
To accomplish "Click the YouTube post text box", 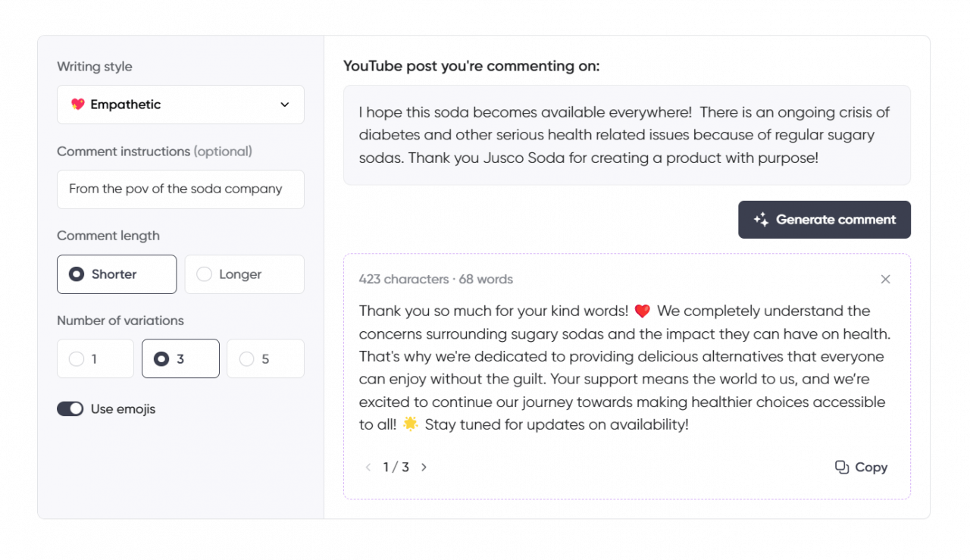I will pyautogui.click(x=627, y=136).
